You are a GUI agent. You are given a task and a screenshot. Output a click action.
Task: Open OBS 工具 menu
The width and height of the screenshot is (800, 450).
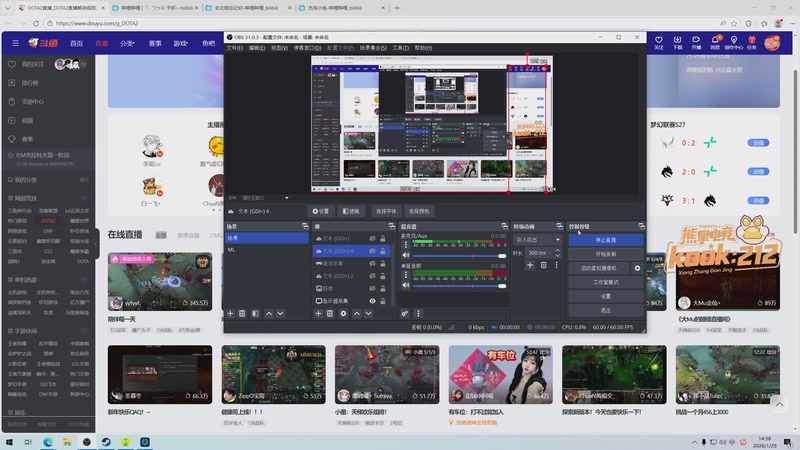(401, 48)
